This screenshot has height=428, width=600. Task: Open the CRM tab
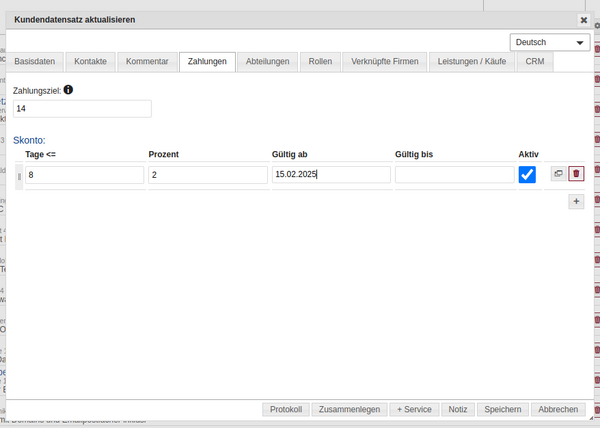pos(534,62)
